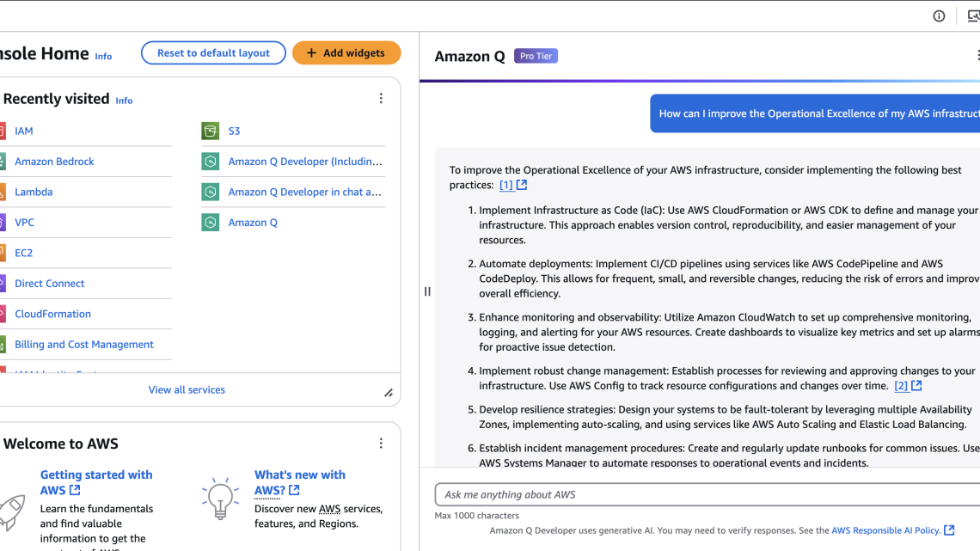The image size is (980, 551).
Task: Open Lambda service link
Action: tap(34, 192)
